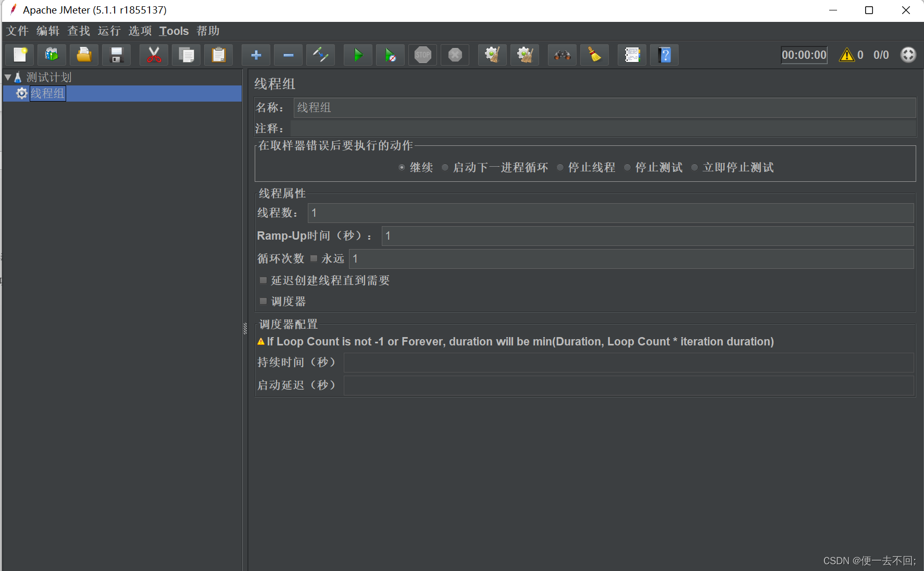Click the 注释 input field
The height and width of the screenshot is (571, 924).
[x=603, y=128]
